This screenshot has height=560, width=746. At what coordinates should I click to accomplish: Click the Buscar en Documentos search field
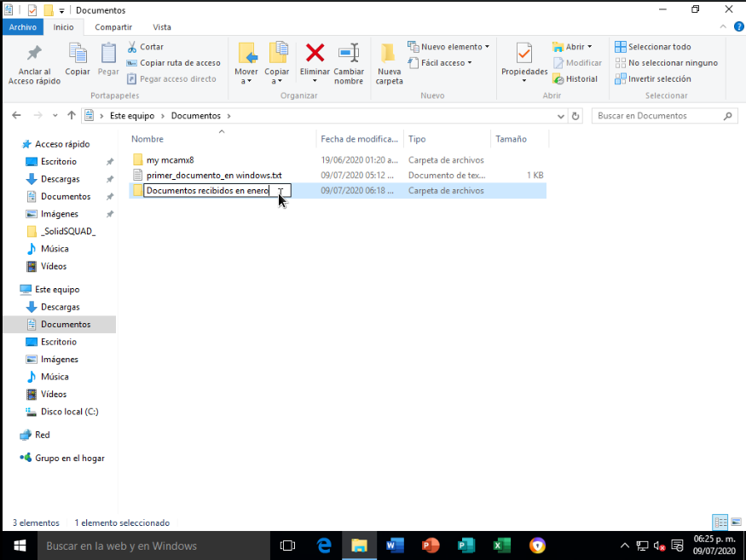(656, 116)
